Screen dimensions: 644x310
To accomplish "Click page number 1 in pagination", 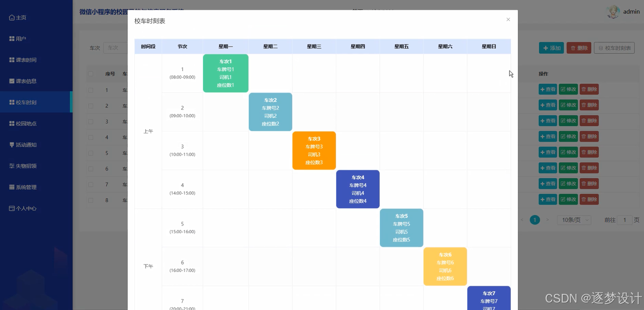I will [x=535, y=220].
